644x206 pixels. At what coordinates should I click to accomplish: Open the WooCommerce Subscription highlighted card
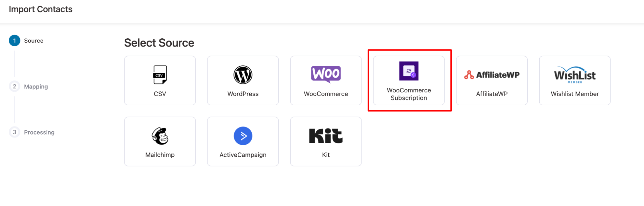[409, 80]
